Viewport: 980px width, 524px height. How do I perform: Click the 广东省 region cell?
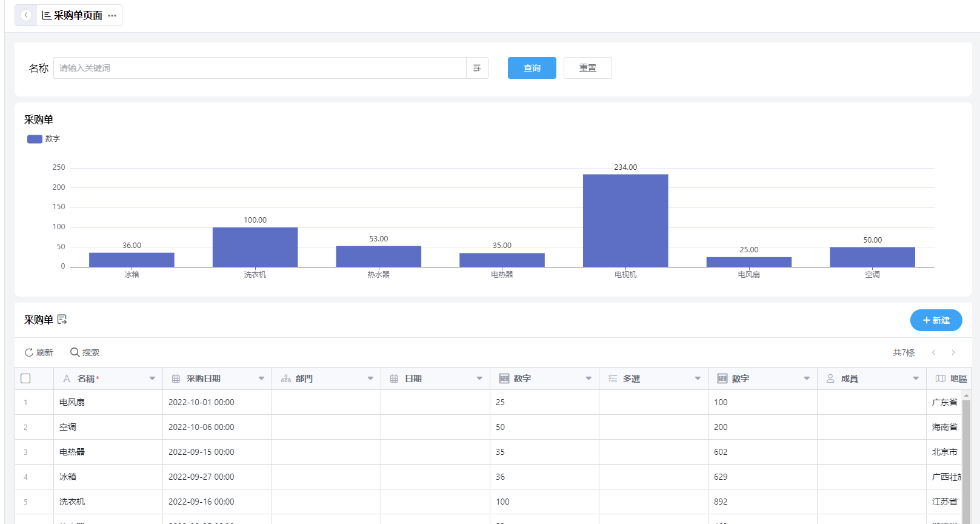point(944,402)
